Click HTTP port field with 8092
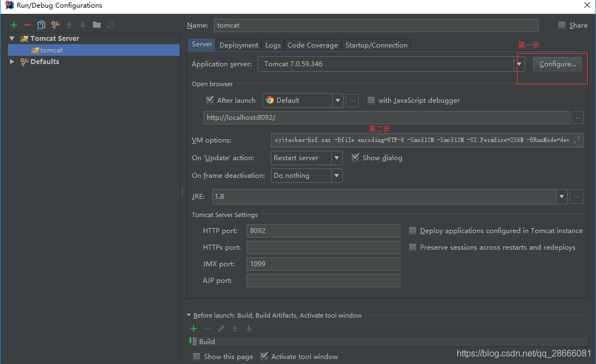Image resolution: width=596 pixels, height=364 pixels. tap(323, 231)
